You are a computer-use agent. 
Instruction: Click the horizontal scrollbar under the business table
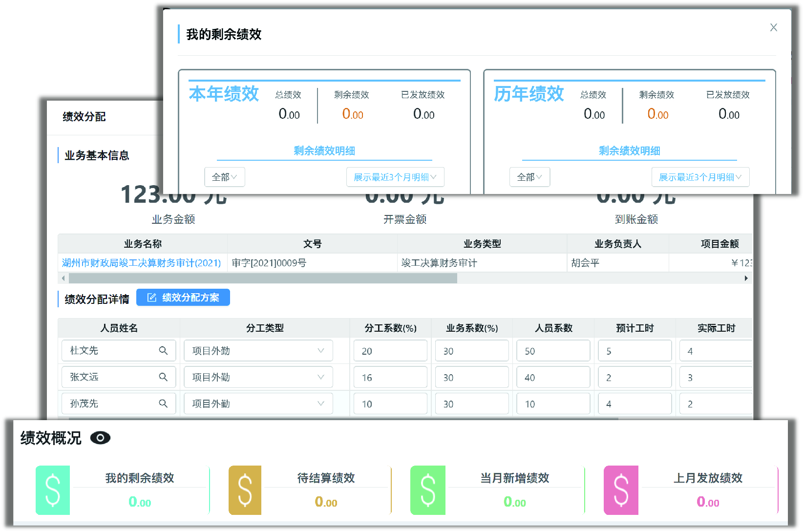pos(263,278)
